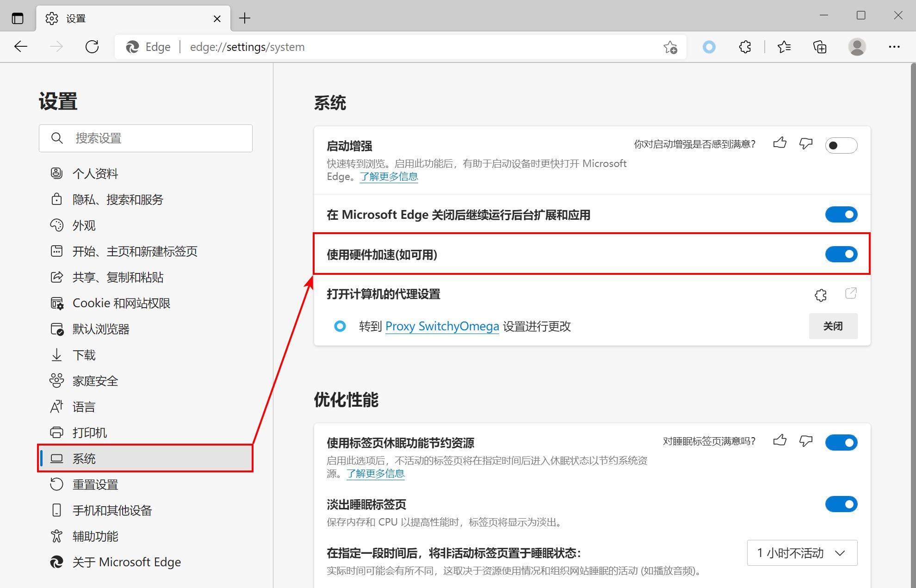Toggle 使用标签页休眠功能节约资源 switch
Viewport: 916px width, 588px height.
pos(841,443)
